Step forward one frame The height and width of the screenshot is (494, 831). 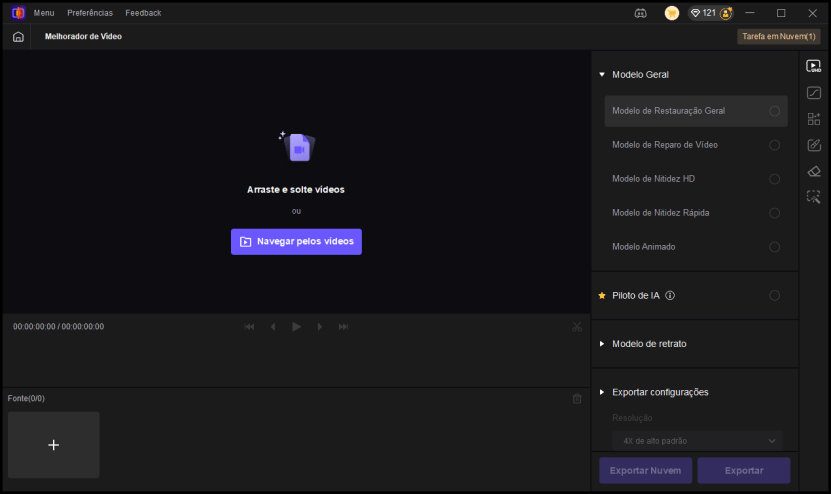coord(320,327)
